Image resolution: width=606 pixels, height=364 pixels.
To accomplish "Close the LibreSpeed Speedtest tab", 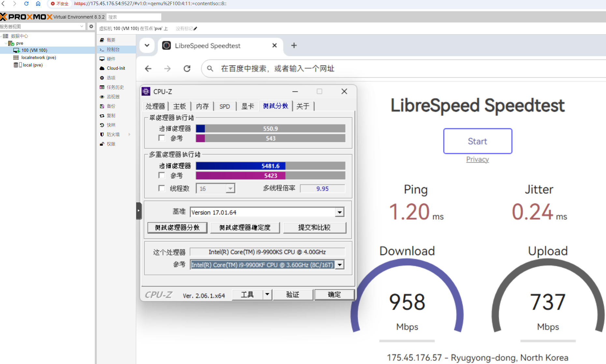I will point(275,46).
